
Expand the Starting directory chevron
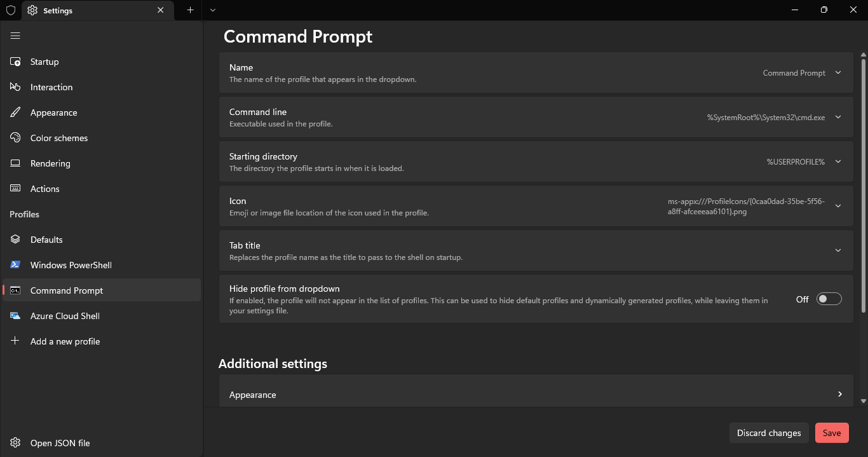click(x=837, y=161)
